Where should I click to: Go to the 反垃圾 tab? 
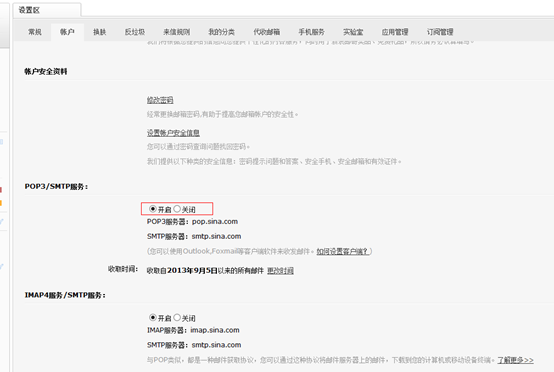(135, 32)
